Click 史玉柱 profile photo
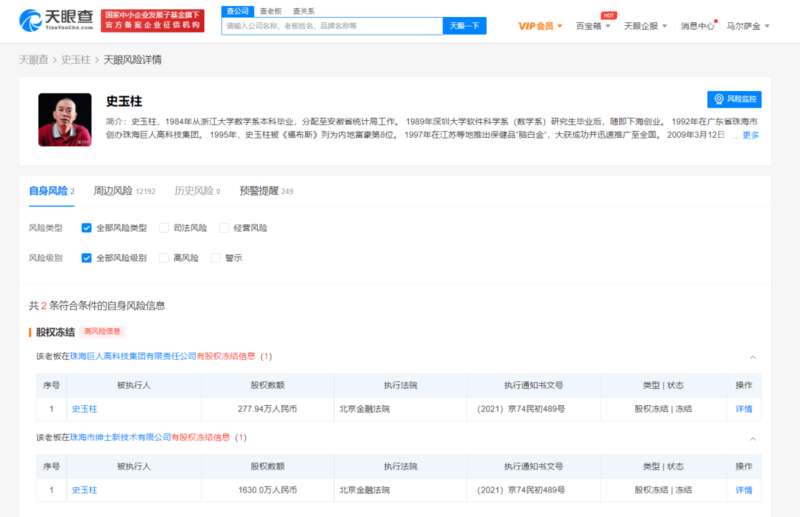This screenshot has height=517, width=800. point(65,119)
